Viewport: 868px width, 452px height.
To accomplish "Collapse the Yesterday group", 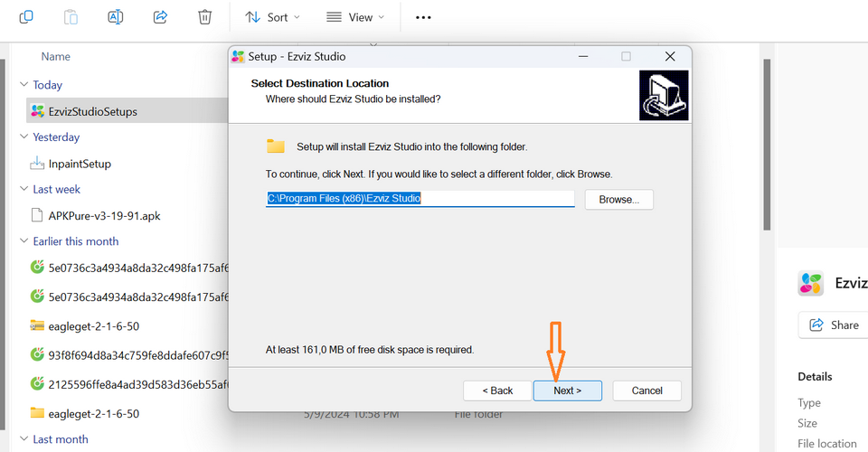I will [x=24, y=137].
